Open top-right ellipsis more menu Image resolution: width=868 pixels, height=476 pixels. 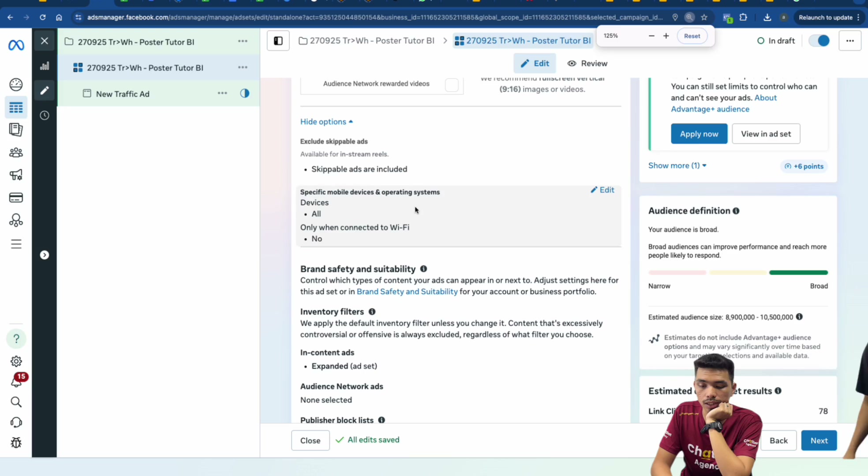[850, 41]
